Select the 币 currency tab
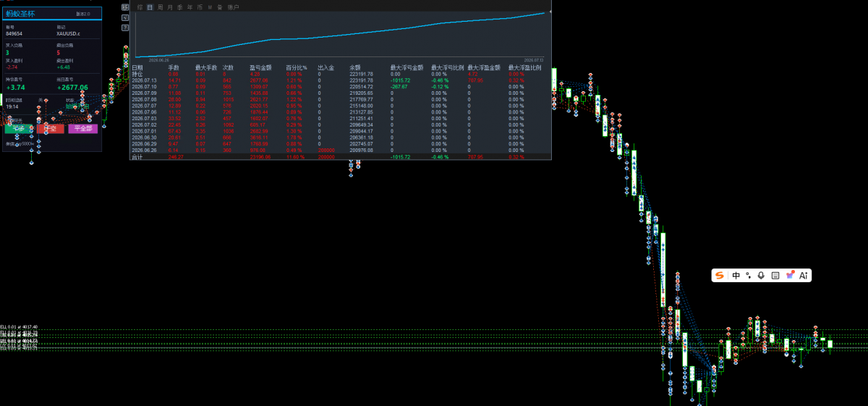This screenshot has height=406, width=868. 200,7
